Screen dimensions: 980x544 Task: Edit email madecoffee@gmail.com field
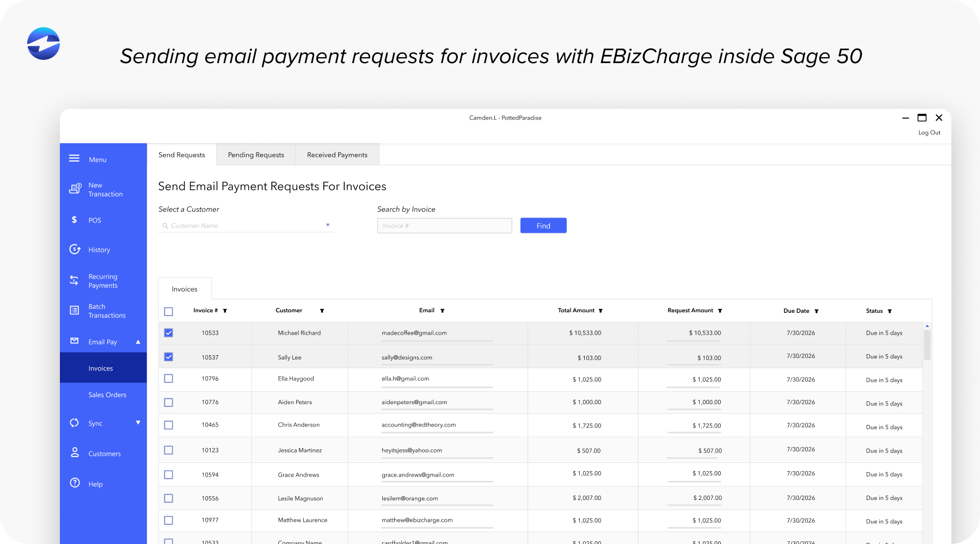click(437, 335)
